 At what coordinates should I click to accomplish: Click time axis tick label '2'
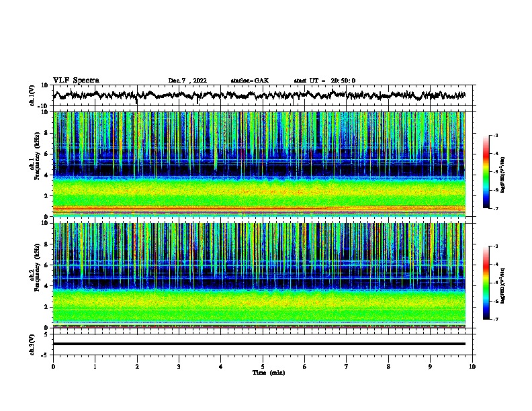point(137,366)
